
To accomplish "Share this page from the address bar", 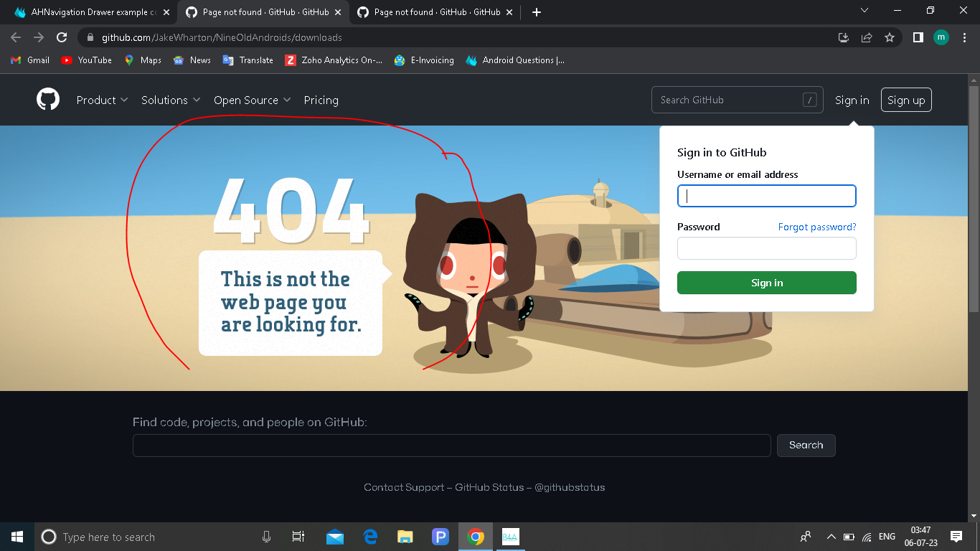I will tap(867, 37).
